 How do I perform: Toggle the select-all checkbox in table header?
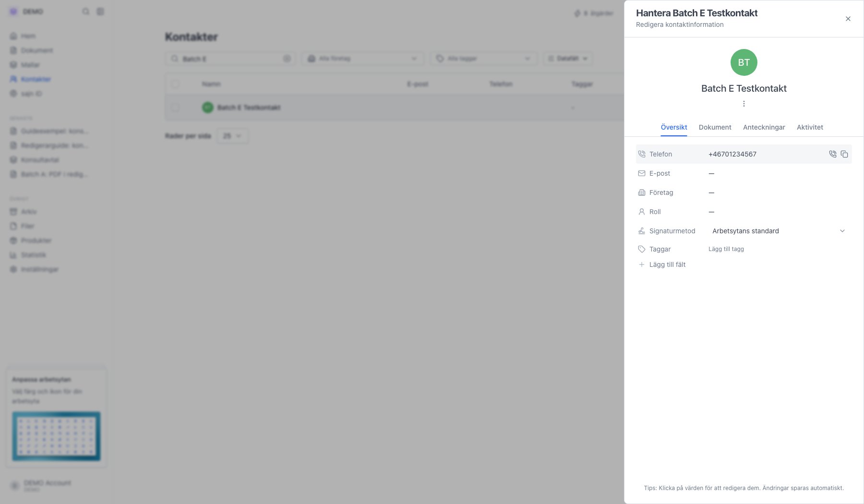click(175, 84)
